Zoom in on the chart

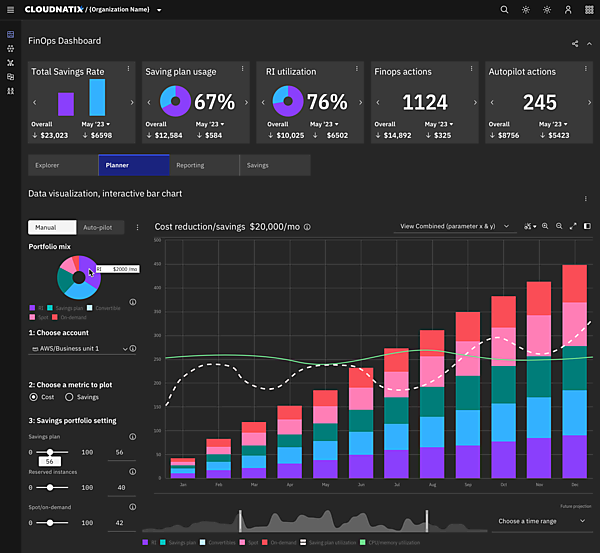[x=545, y=227]
